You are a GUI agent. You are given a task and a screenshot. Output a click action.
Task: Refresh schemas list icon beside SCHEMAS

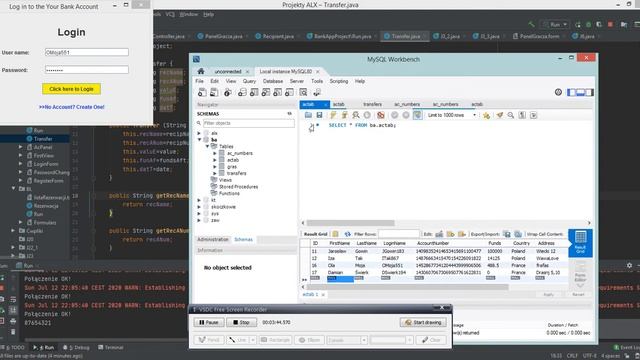click(x=289, y=113)
